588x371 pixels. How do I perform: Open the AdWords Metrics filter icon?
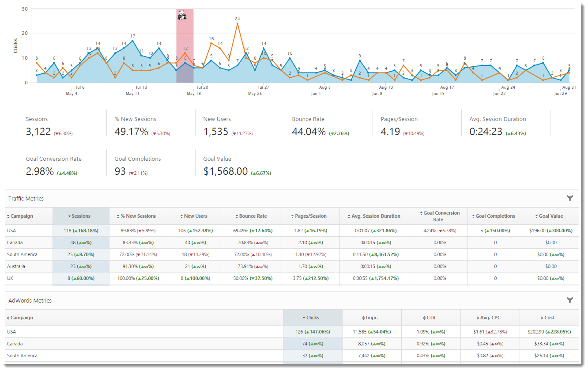tap(569, 300)
